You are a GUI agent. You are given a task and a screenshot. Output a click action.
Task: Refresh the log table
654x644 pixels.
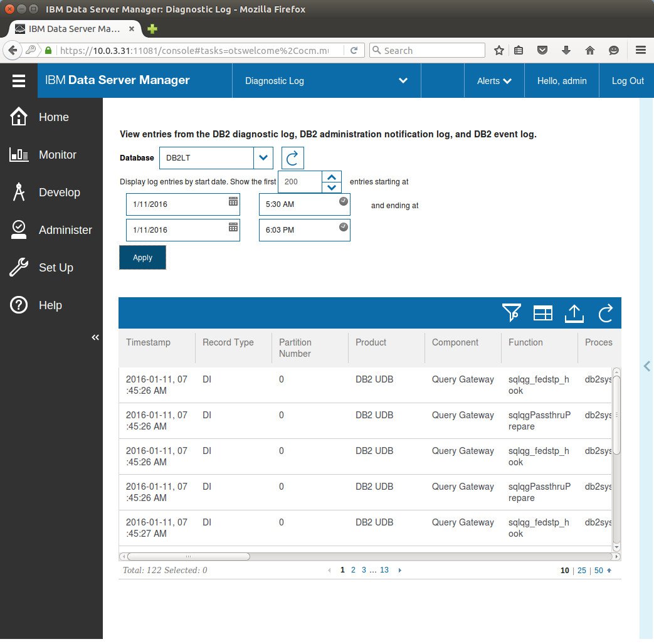(605, 313)
